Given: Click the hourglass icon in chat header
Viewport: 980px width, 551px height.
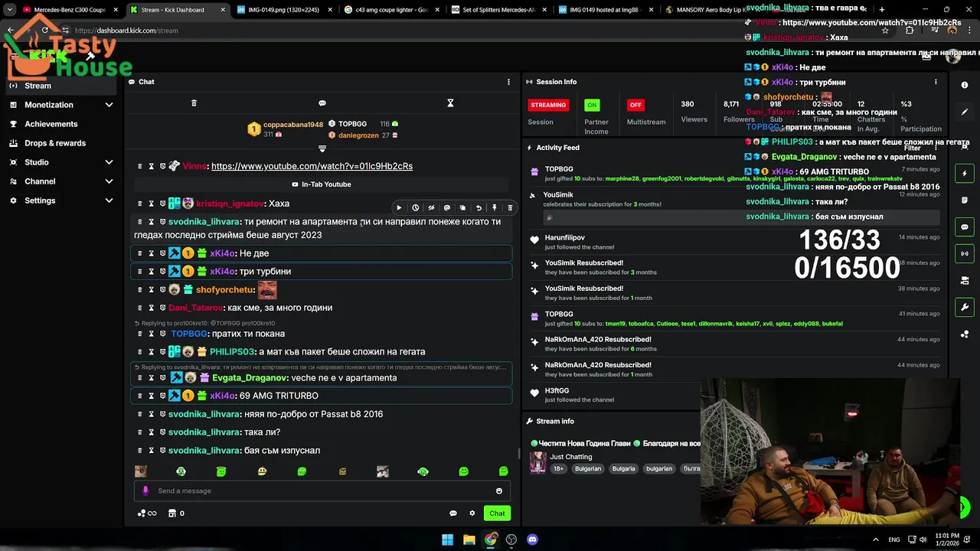Looking at the screenshot, I should [450, 103].
